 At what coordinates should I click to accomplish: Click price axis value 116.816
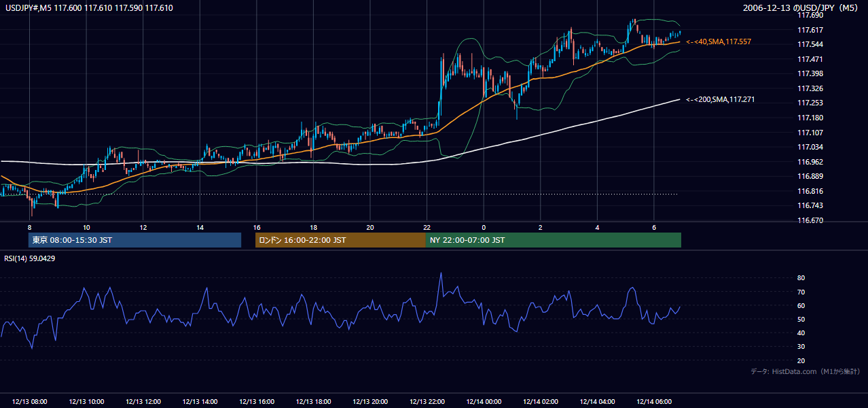point(810,191)
